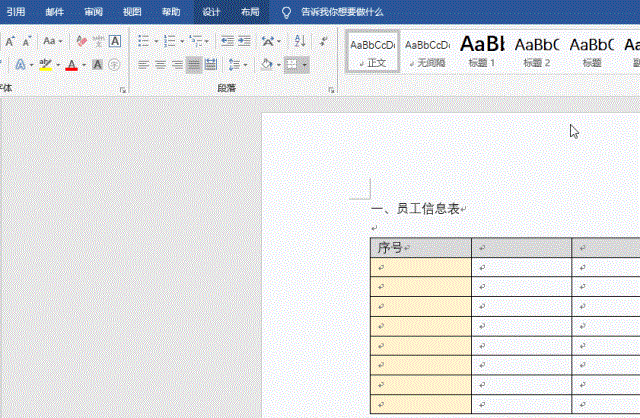The image size is (640, 418).
Task: Toggle justify alignment
Action: coord(193,64)
